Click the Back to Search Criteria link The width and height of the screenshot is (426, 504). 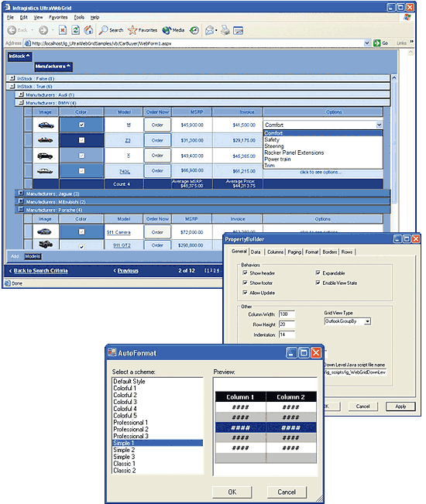pos(40,271)
